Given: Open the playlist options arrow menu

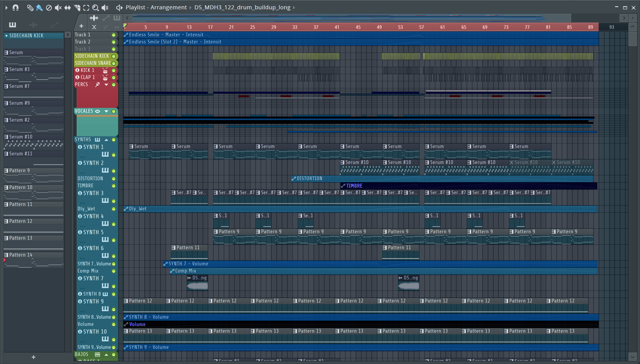Looking at the screenshot, I should (x=6, y=8).
